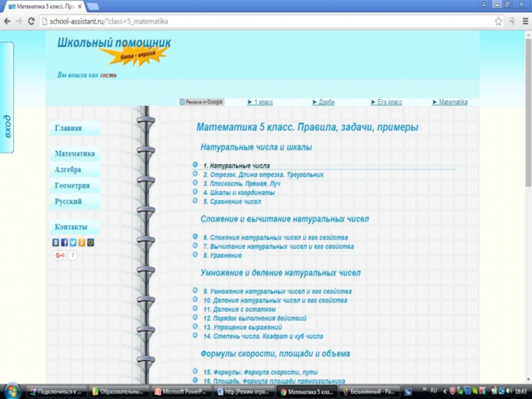Click the Google ads info label 'Реклама от Google'
The height and width of the screenshot is (399, 532).
[x=201, y=102]
